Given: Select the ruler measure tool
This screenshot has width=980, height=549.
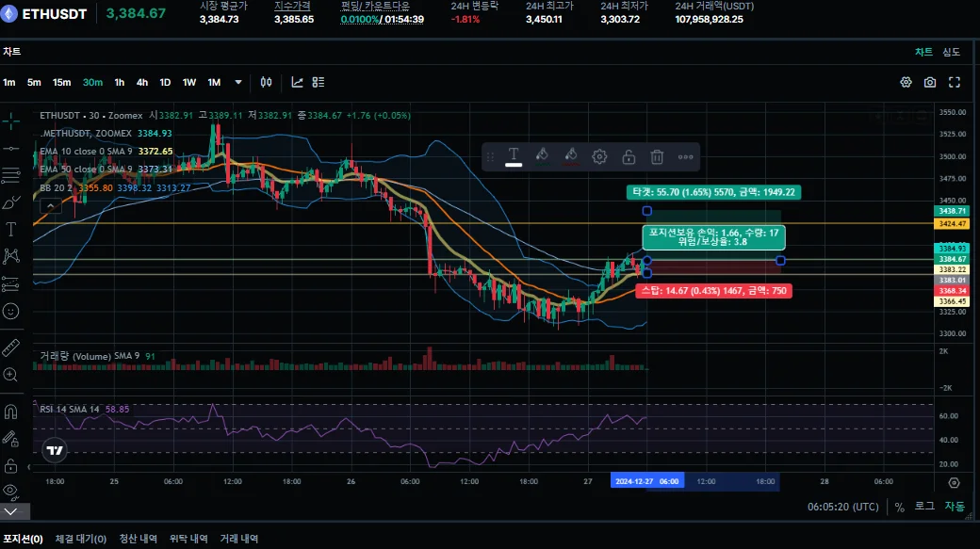Looking at the screenshot, I should coord(10,347).
